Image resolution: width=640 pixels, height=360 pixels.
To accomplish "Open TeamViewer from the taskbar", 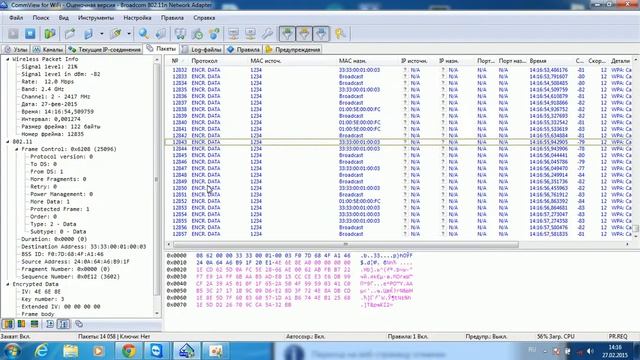I will click(x=156, y=351).
